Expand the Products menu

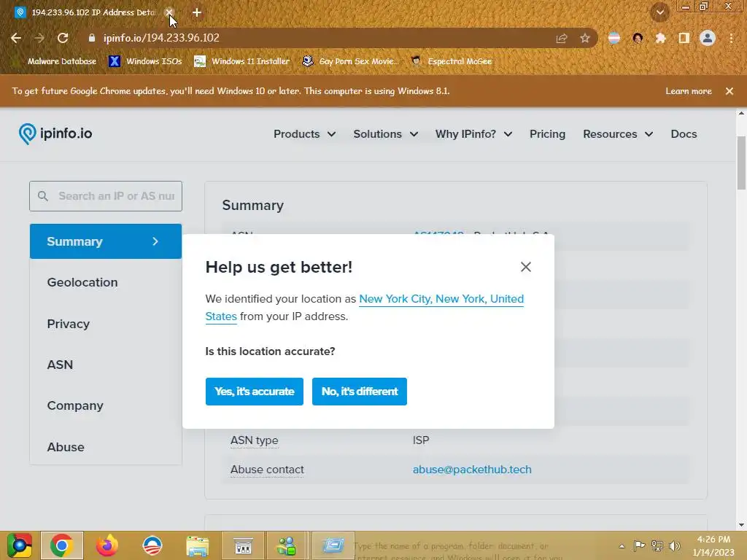click(304, 134)
